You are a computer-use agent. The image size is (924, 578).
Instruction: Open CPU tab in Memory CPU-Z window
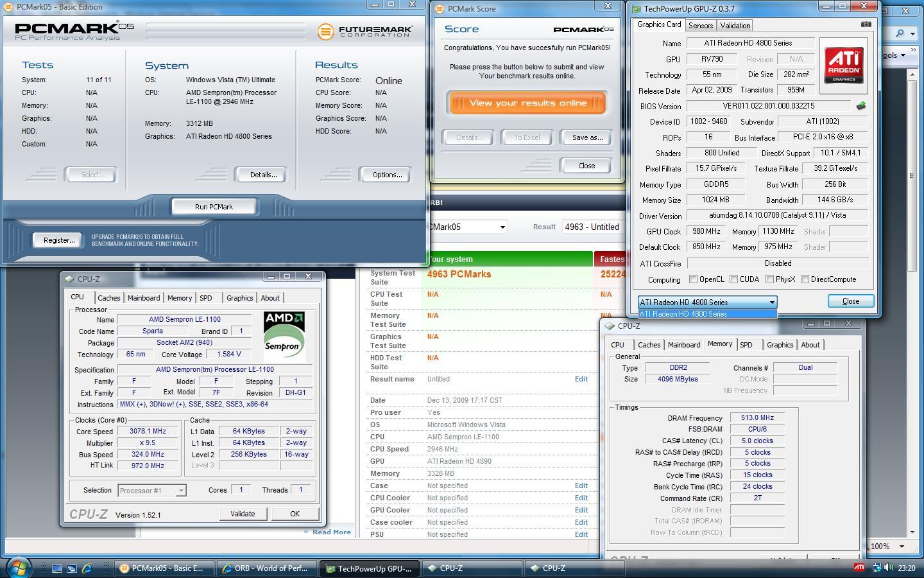617,345
